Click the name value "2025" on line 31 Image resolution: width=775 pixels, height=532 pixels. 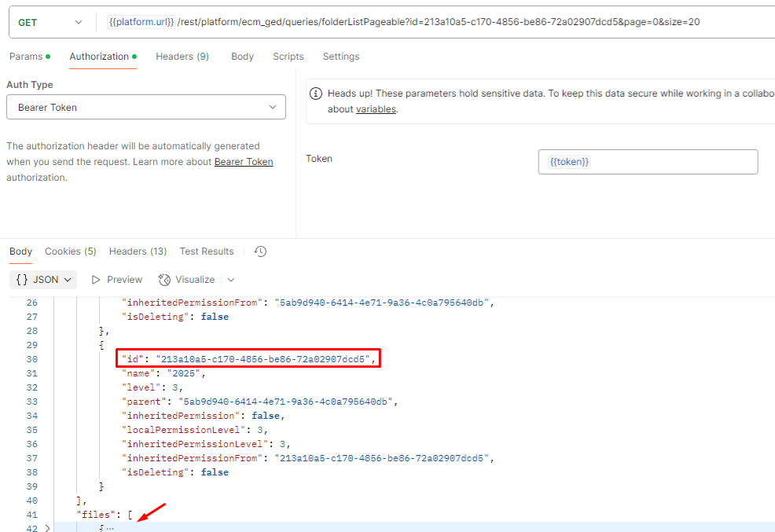coord(183,373)
